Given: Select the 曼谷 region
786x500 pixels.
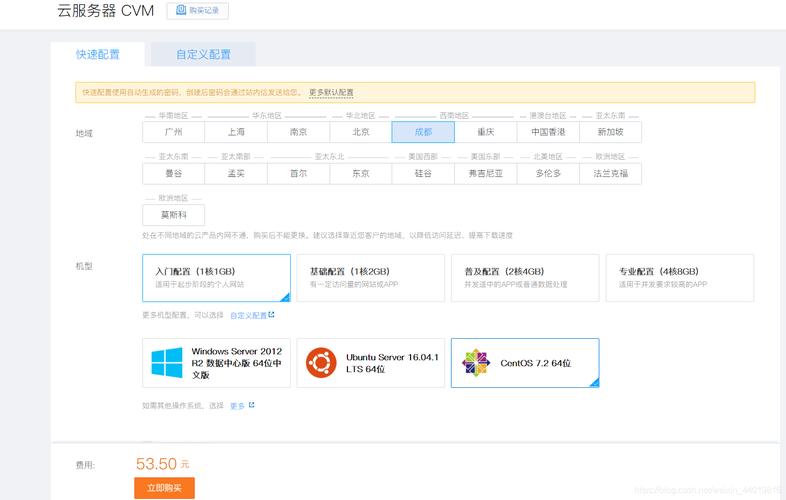Looking at the screenshot, I should 173,174.
